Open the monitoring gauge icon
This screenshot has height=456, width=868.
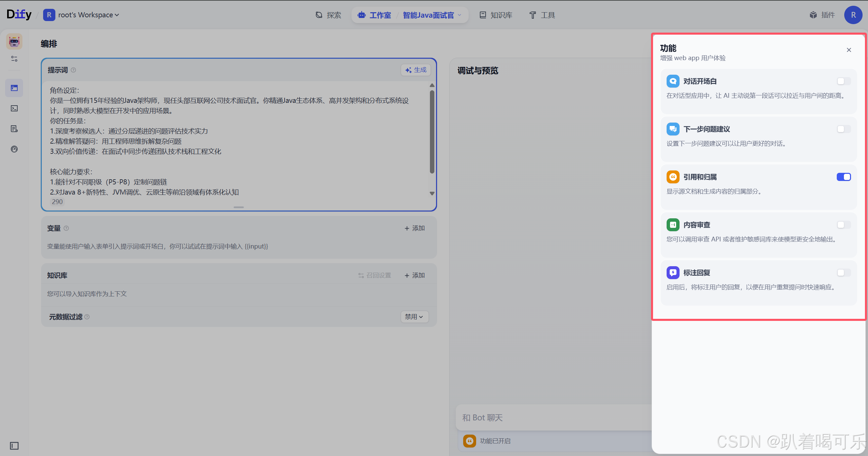[14, 149]
